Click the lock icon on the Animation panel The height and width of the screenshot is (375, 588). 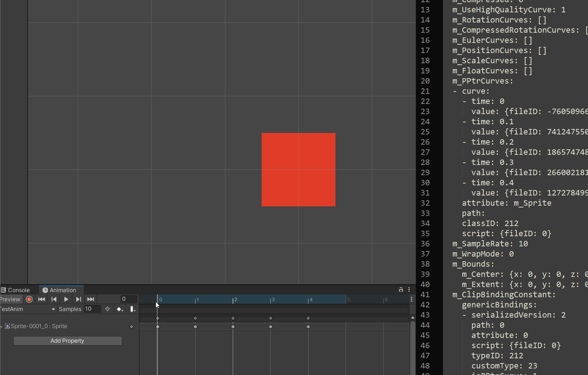coord(401,290)
